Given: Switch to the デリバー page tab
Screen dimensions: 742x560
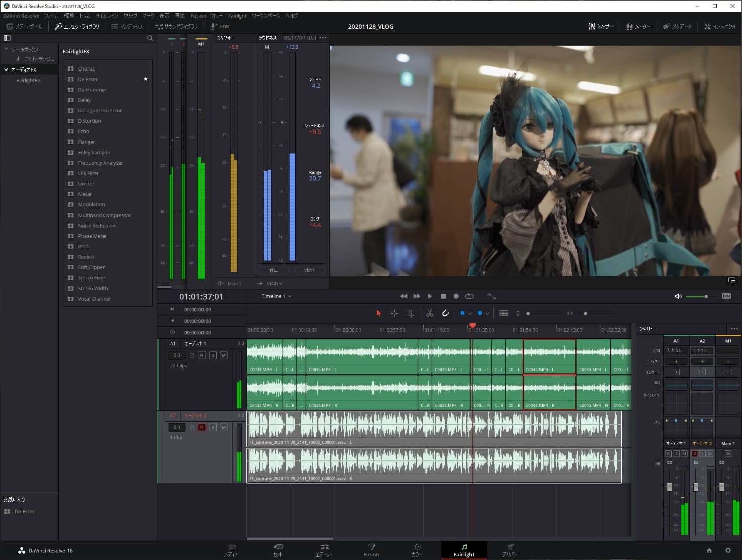Looking at the screenshot, I should (510, 550).
